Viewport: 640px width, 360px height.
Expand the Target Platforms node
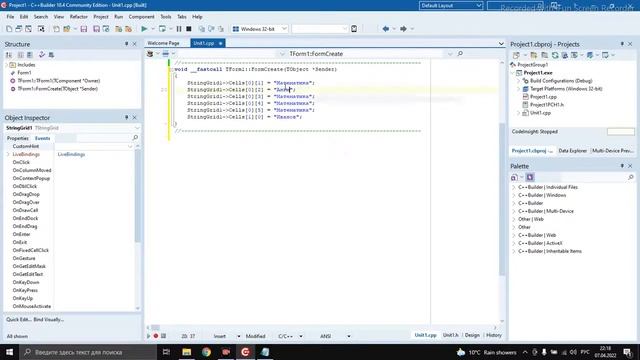click(x=519, y=89)
